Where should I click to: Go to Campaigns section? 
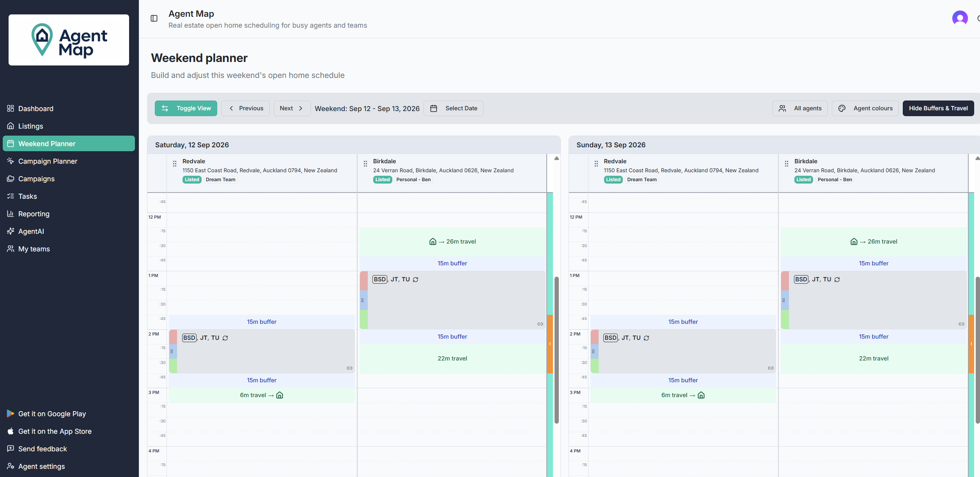tap(69, 178)
